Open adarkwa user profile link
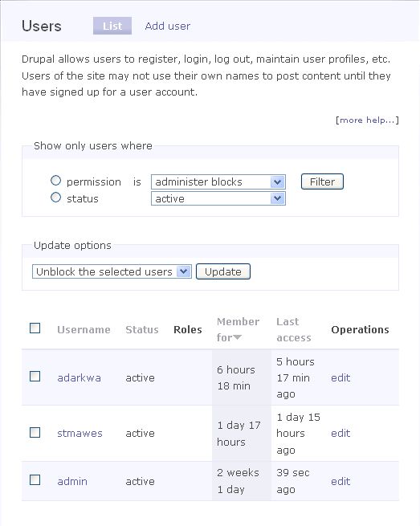 point(80,377)
